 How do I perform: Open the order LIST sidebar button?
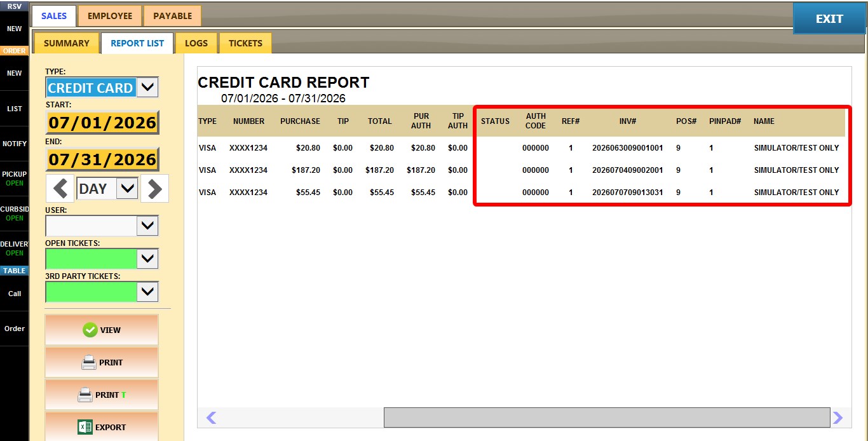(x=14, y=109)
